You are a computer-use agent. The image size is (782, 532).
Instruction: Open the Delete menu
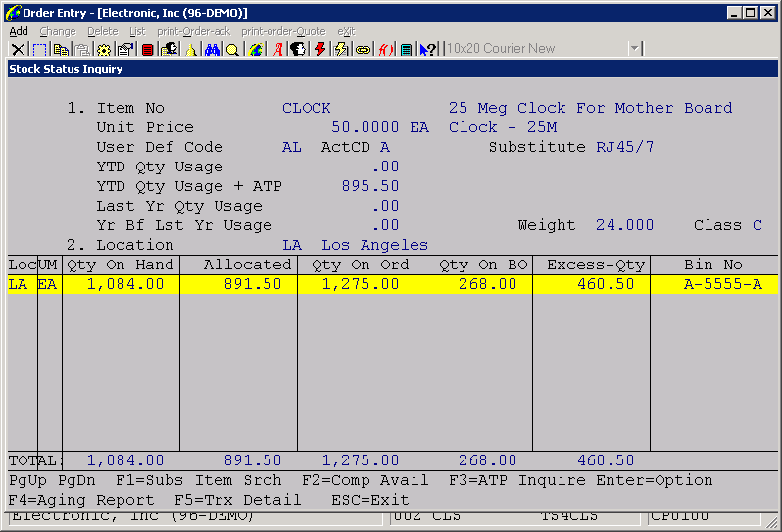tap(103, 32)
